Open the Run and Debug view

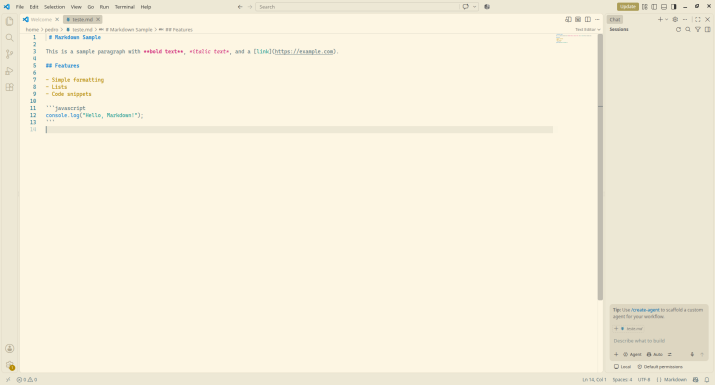pyautogui.click(x=9, y=71)
